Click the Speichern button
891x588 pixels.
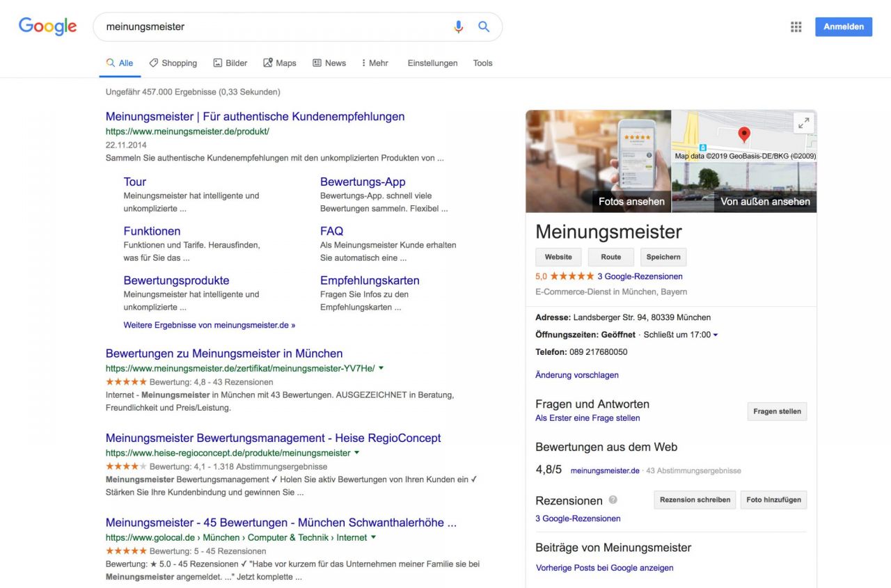[x=663, y=257]
